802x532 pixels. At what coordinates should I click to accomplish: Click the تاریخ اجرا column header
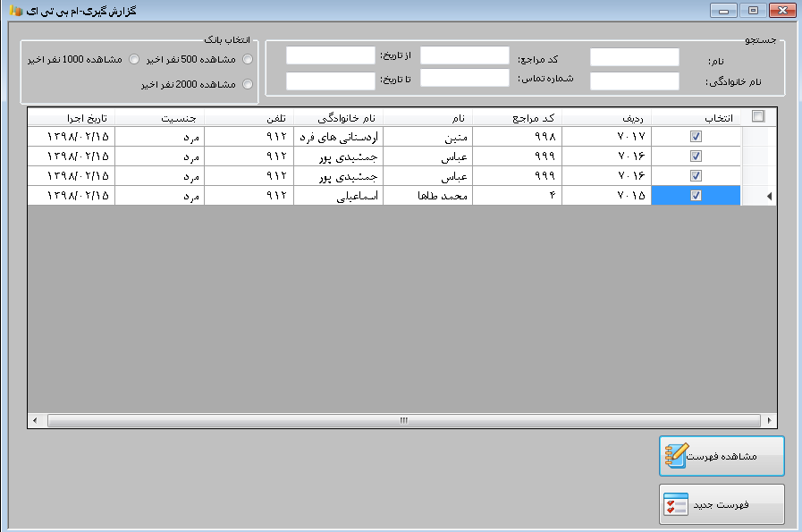72,117
